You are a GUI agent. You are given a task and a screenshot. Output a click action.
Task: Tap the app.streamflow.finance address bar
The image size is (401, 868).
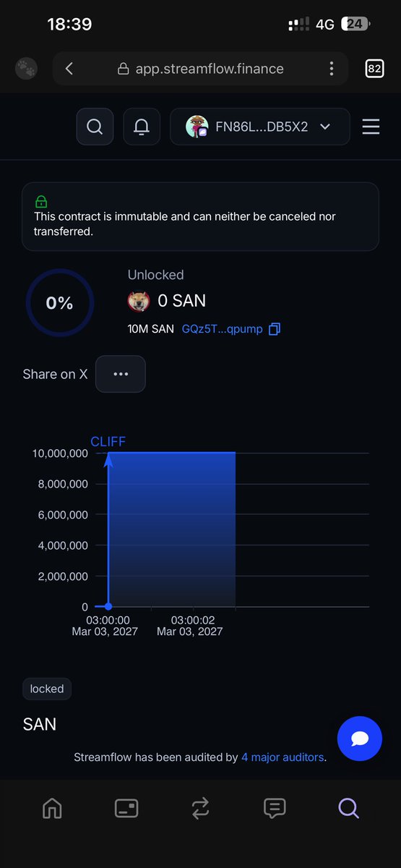tap(200, 69)
